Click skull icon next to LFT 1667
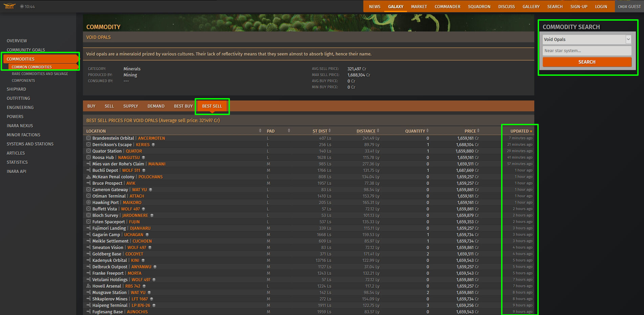Image resolution: width=644 pixels, height=315 pixels. click(x=151, y=299)
